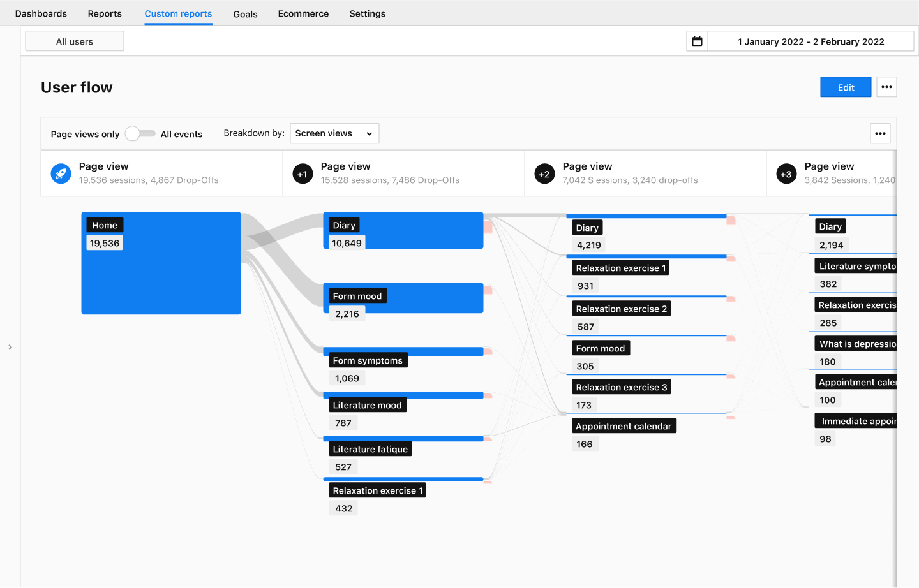Image resolution: width=919 pixels, height=588 pixels.
Task: Open the Screen views breakdown dropdown
Action: coord(334,134)
